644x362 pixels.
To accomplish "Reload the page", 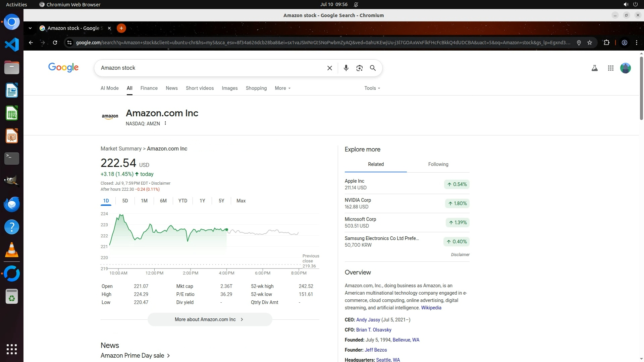I will click(x=55, y=43).
